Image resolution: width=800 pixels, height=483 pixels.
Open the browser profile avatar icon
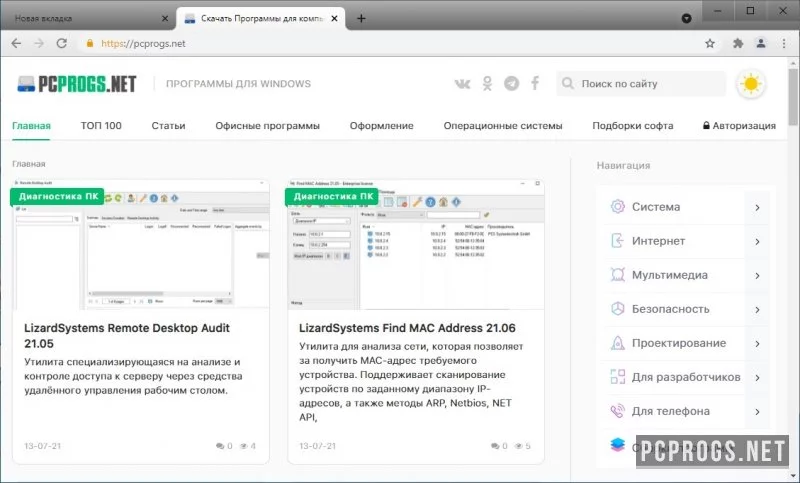coord(761,43)
